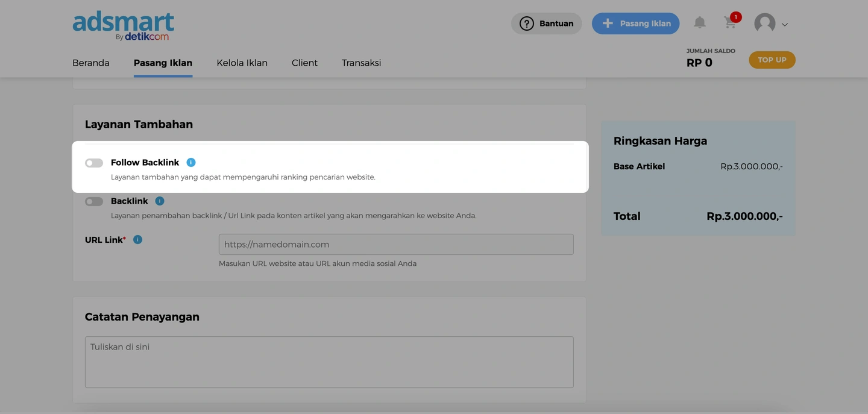
Task: Open the Transaksi tab
Action: (x=361, y=63)
